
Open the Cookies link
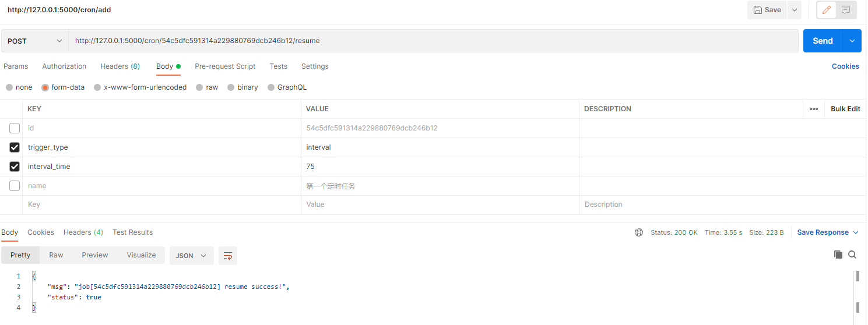[x=845, y=66]
